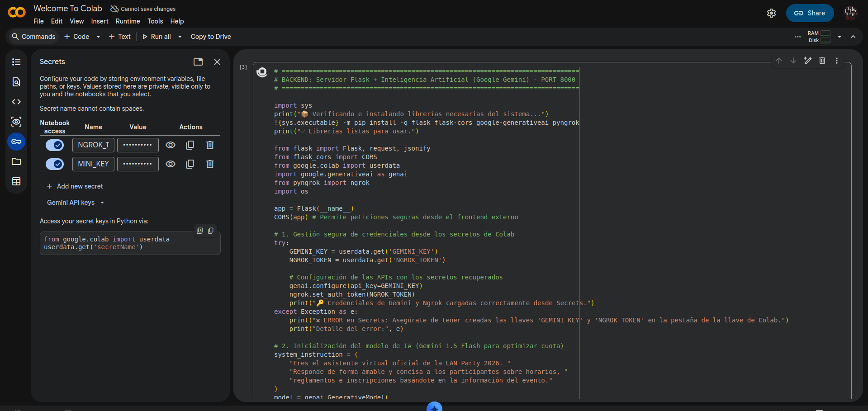Open the Commands palette button

(33, 37)
